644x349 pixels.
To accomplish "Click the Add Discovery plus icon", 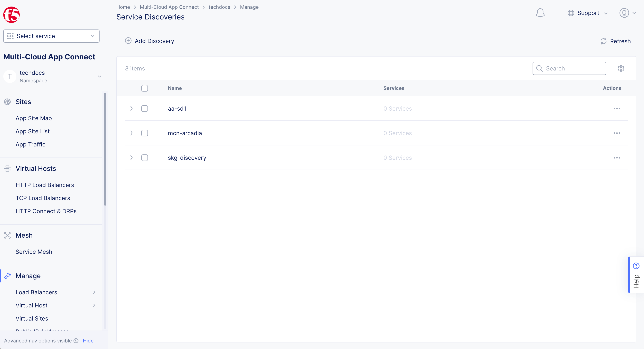I will point(128,41).
